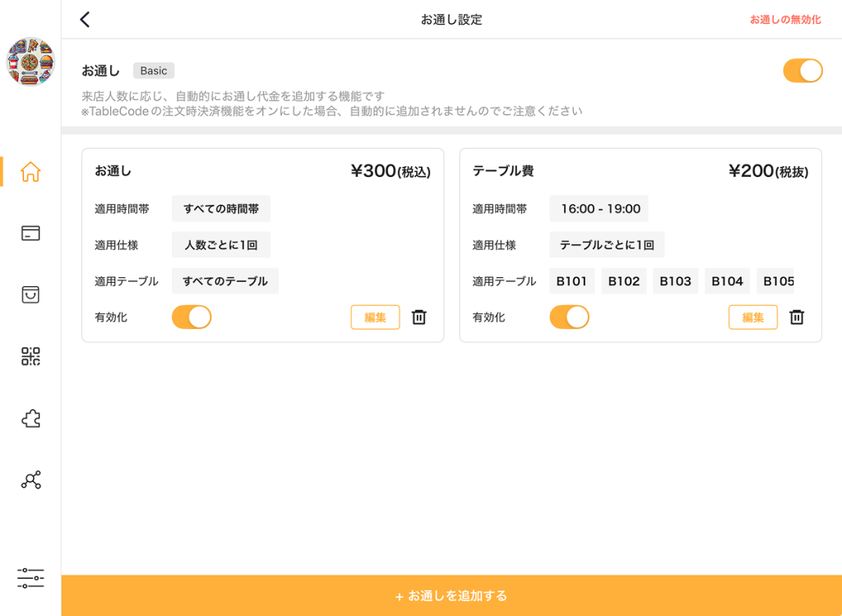
Task: Delete the お通し card with trash icon
Action: [419, 317]
